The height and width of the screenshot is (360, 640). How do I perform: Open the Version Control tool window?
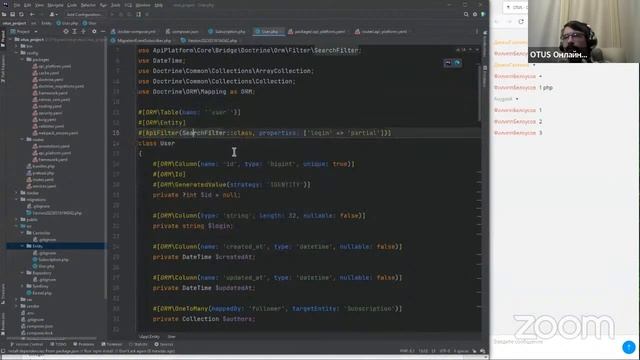pyautogui.click(x=27, y=344)
